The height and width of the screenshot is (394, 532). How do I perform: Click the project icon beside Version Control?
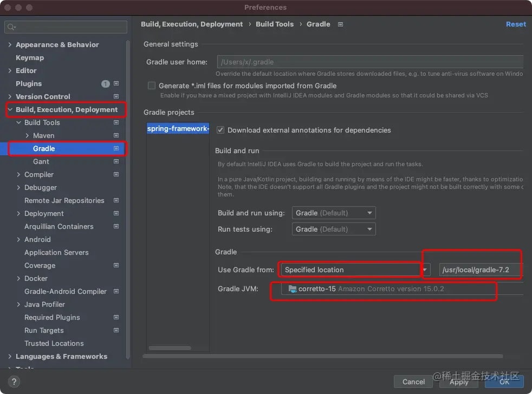coord(116,96)
